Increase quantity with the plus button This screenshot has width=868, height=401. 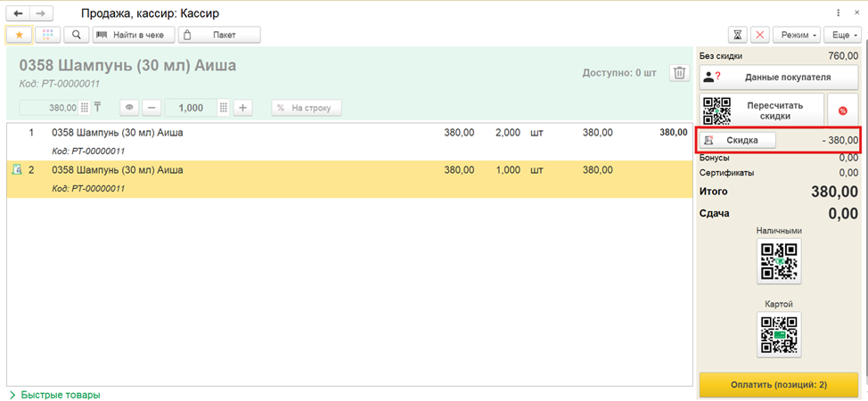tap(242, 108)
